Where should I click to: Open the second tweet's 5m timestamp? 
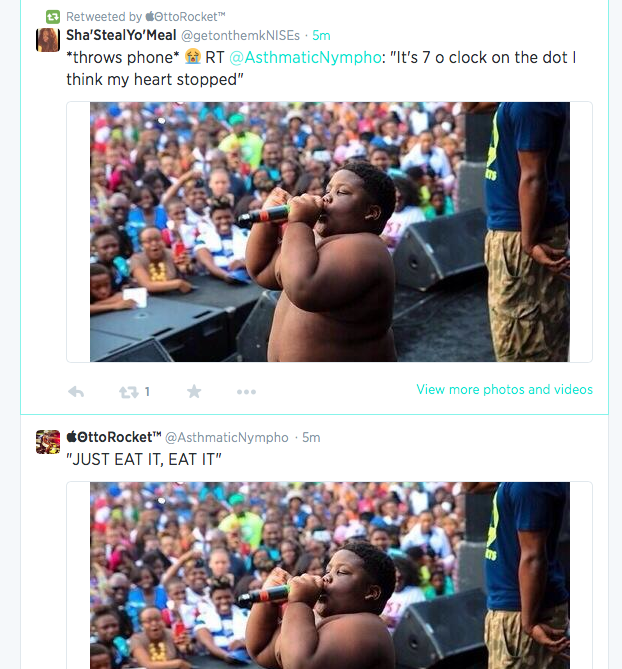pos(311,437)
